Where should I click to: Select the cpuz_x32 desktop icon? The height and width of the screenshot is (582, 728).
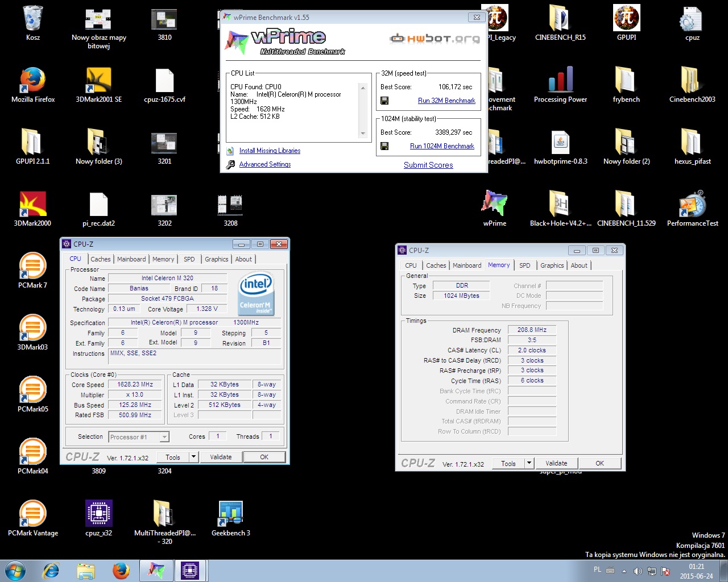99,519
